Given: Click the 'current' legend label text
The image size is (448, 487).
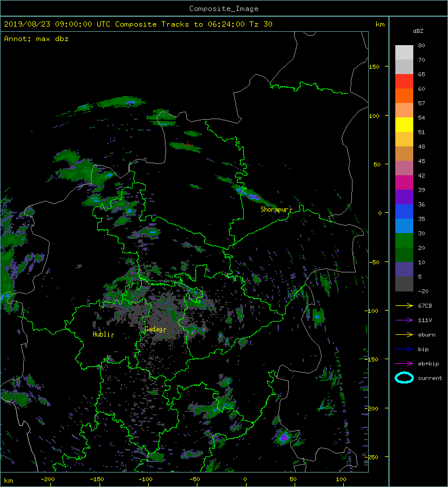Looking at the screenshot, I should tap(430, 378).
